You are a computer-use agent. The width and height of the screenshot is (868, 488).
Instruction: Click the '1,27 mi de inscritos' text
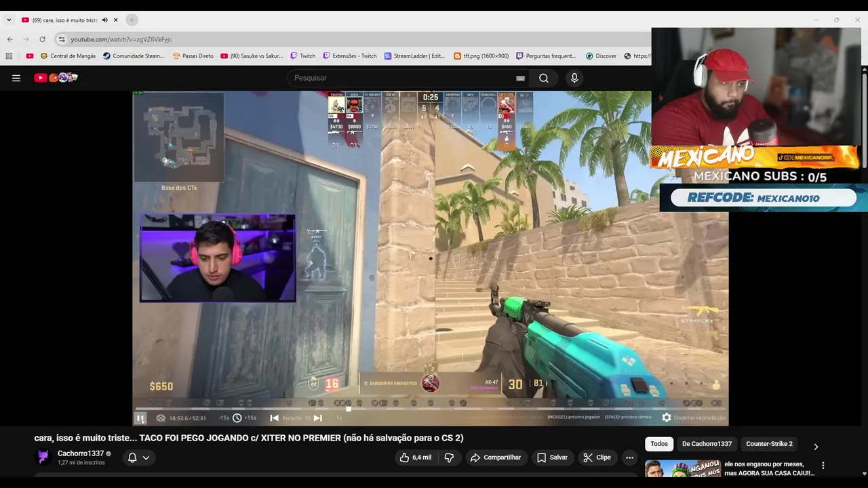coord(81,463)
